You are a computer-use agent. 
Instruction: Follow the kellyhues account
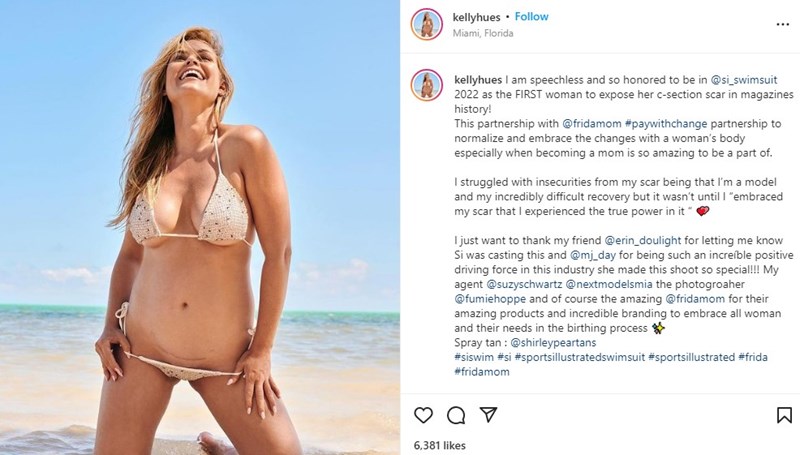coord(531,17)
